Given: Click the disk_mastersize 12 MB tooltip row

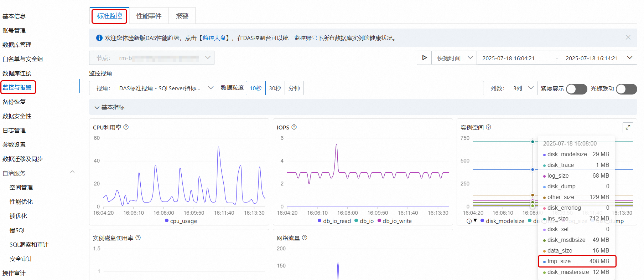Looking at the screenshot, I should [576, 272].
